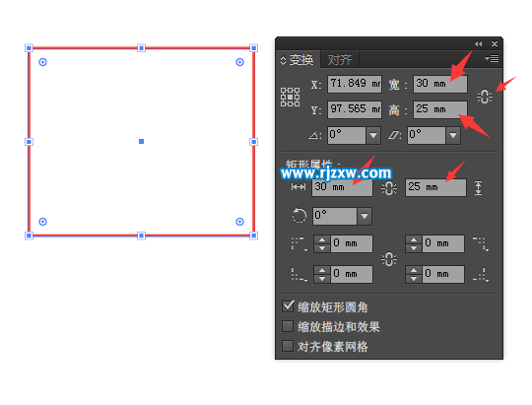The width and height of the screenshot is (532, 405).
Task: Click the reference point locator grid icon
Action: coord(290,98)
